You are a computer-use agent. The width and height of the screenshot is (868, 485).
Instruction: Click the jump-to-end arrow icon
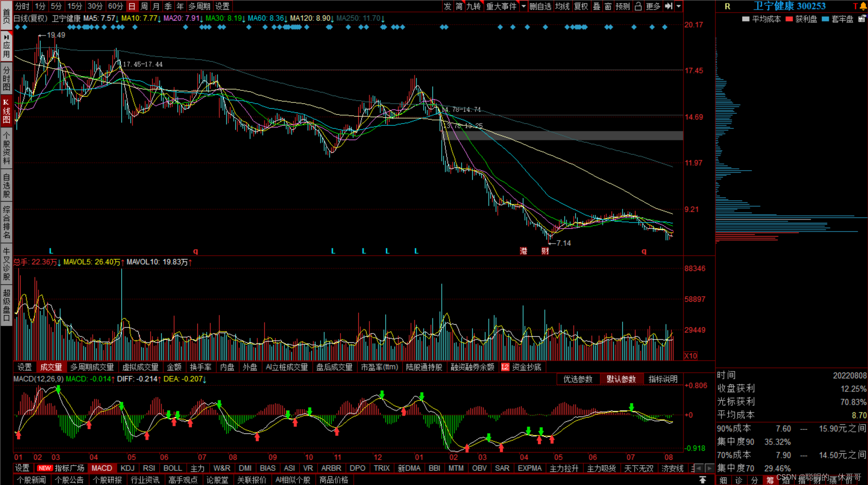point(669,6)
